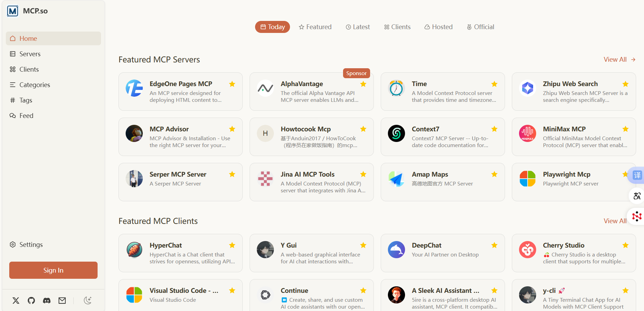The height and width of the screenshot is (311, 644).
Task: Switch to the Hosted tab
Action: (x=439, y=27)
